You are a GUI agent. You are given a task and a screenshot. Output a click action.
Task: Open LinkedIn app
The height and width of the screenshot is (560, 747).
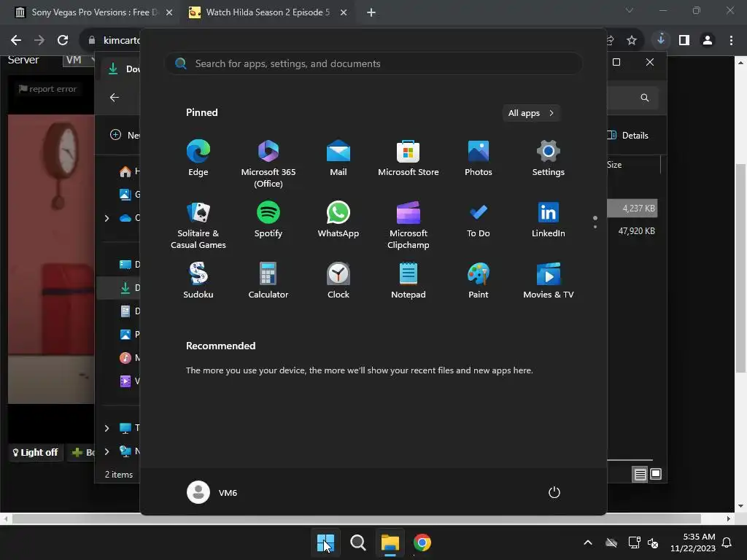[549, 219]
